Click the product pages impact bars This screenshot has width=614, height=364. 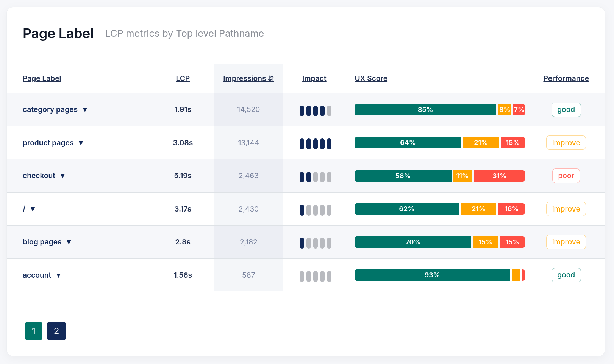[x=315, y=144]
